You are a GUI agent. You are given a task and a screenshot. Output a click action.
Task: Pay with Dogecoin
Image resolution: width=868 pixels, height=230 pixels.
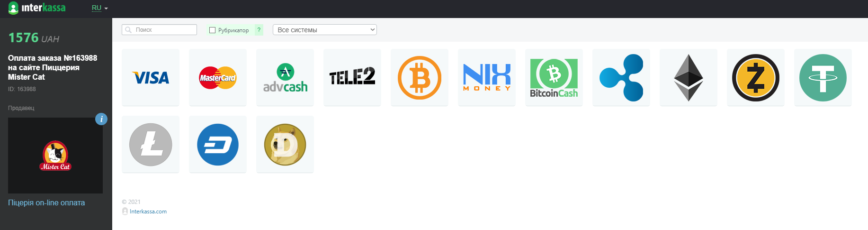[x=285, y=144]
